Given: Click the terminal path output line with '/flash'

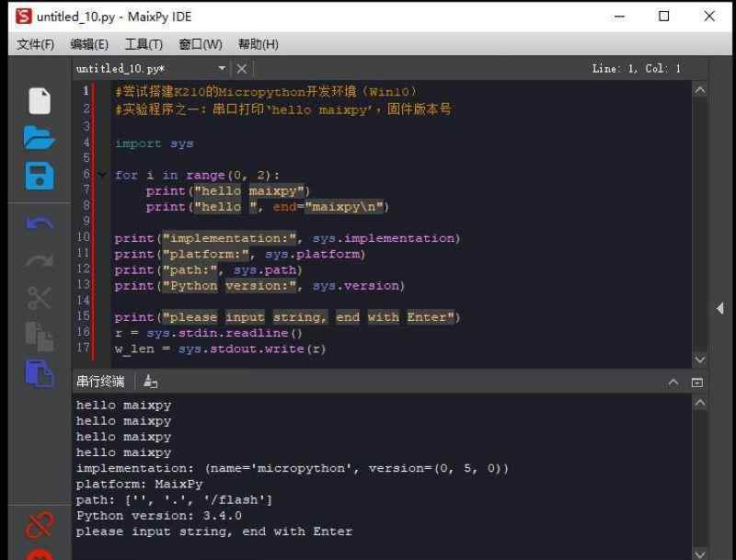Looking at the screenshot, I should 174,500.
